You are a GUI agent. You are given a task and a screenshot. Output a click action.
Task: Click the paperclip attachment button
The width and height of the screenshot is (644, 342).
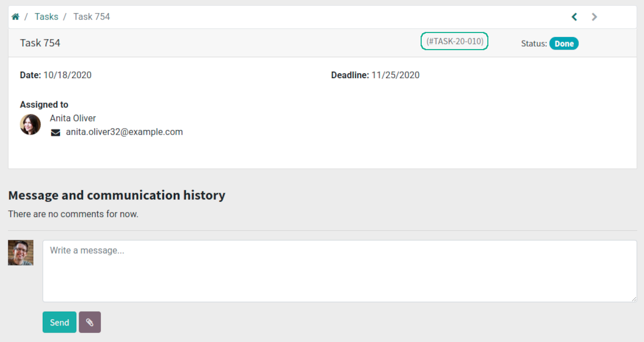pyautogui.click(x=90, y=322)
